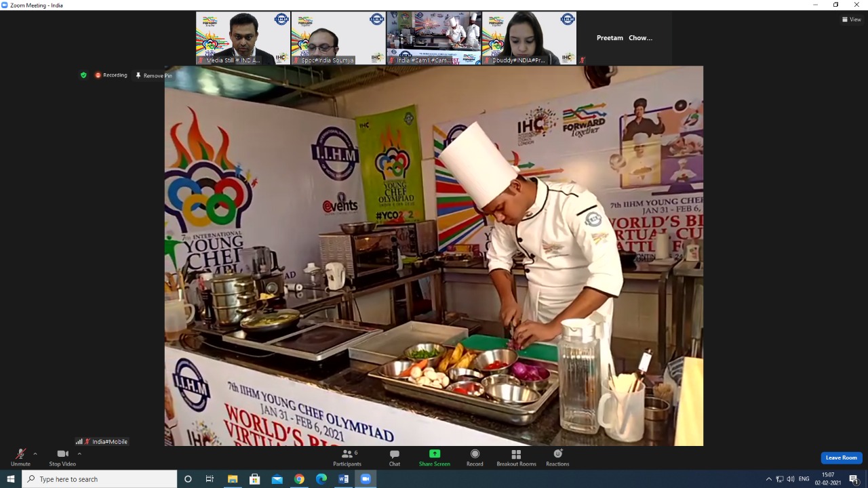
Task: Leave the breakout room
Action: [842, 457]
